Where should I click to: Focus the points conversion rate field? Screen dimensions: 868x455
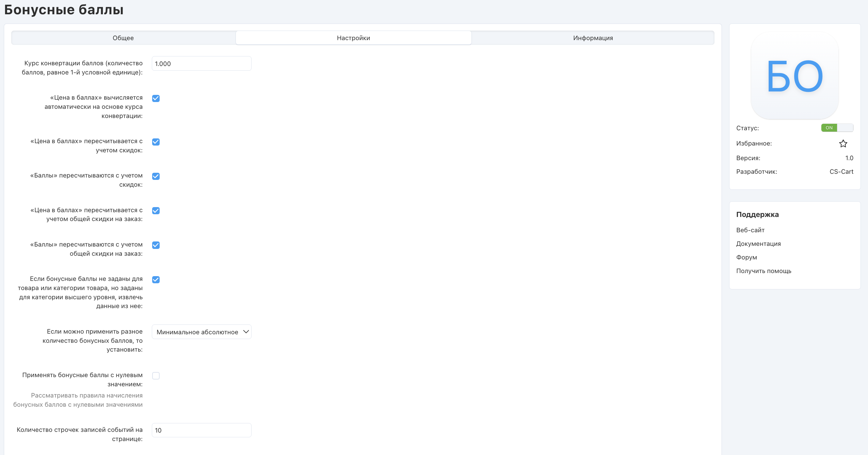point(202,64)
